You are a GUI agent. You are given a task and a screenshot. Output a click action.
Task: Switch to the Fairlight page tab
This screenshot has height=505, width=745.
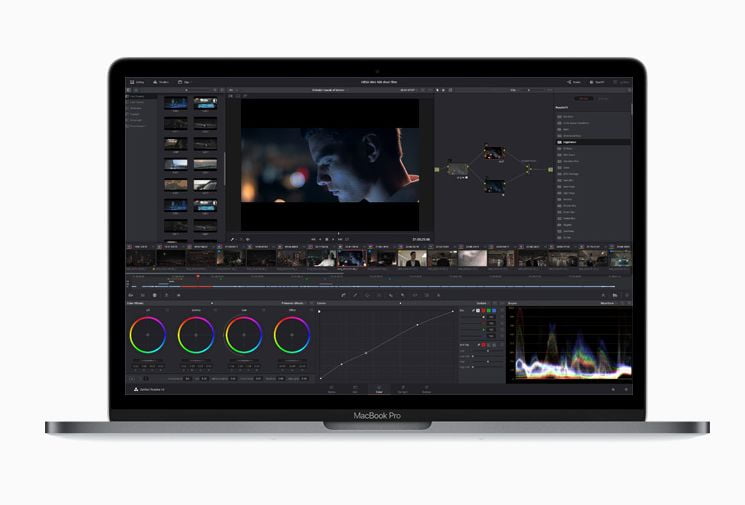[402, 390]
